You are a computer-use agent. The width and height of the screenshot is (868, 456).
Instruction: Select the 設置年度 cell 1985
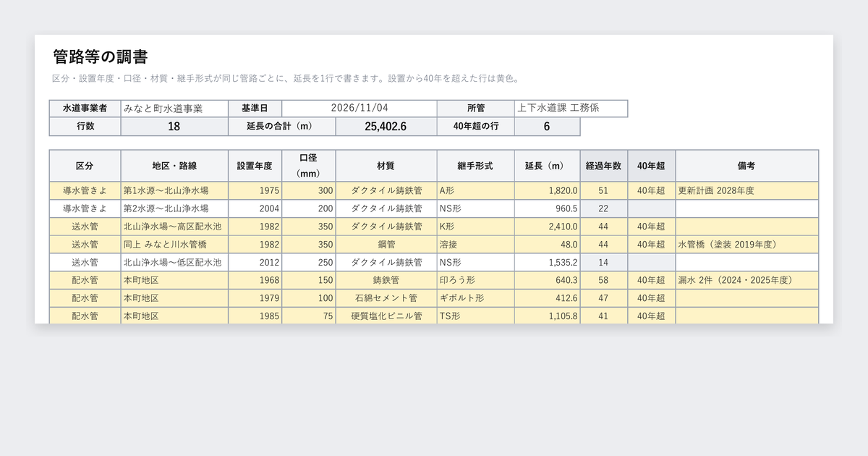click(x=255, y=316)
